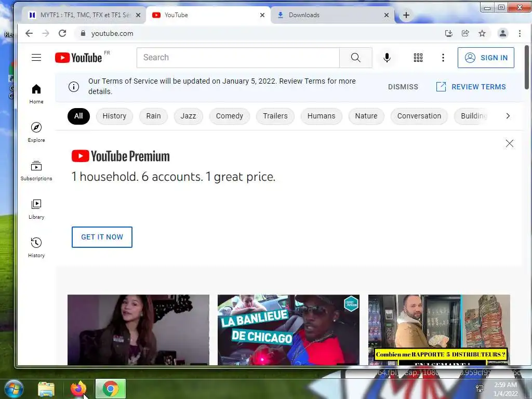The width and height of the screenshot is (532, 399).
Task: Click the YouTube logo in header
Action: click(x=78, y=58)
